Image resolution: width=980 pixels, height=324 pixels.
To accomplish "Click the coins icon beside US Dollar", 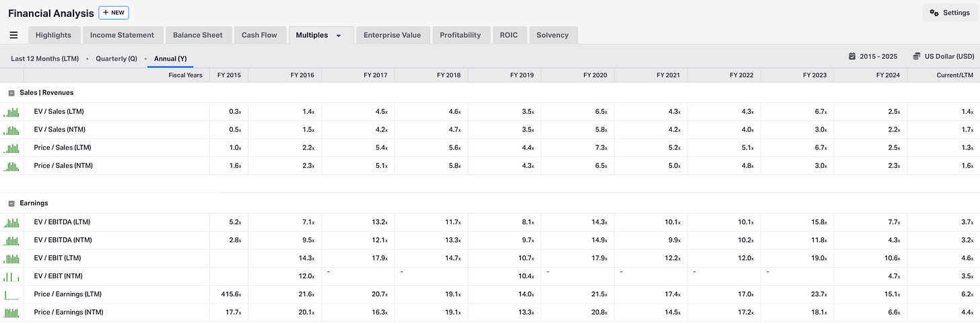I will (917, 57).
